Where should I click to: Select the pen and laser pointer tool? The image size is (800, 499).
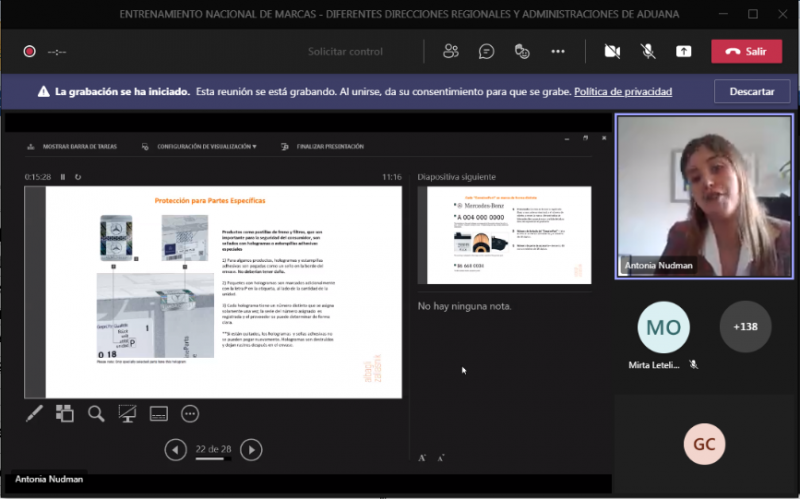(x=34, y=413)
